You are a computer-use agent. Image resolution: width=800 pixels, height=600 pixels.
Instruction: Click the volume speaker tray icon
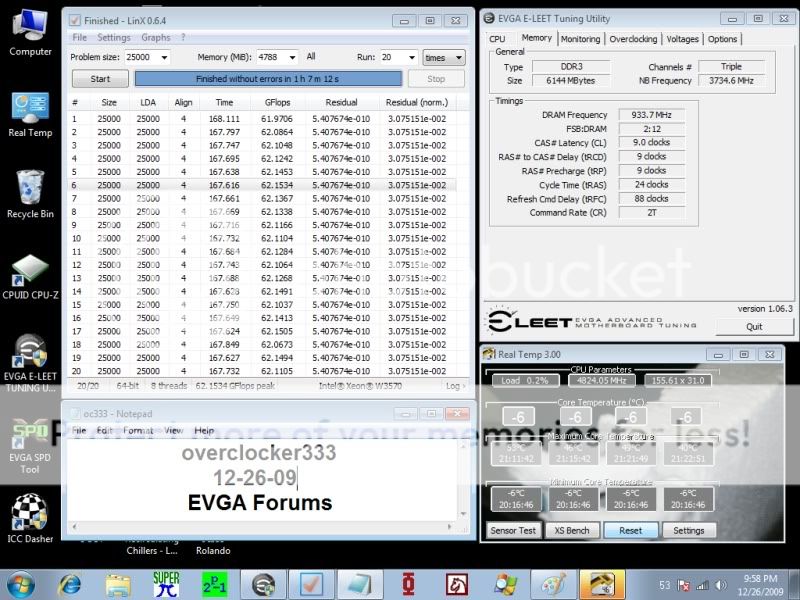(x=719, y=584)
